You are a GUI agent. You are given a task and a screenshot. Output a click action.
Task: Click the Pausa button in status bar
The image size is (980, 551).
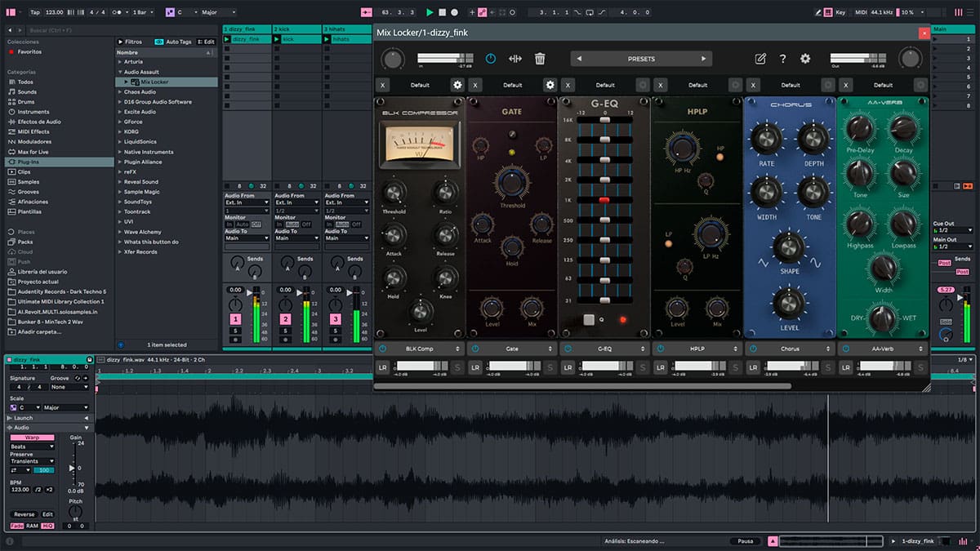click(x=746, y=541)
